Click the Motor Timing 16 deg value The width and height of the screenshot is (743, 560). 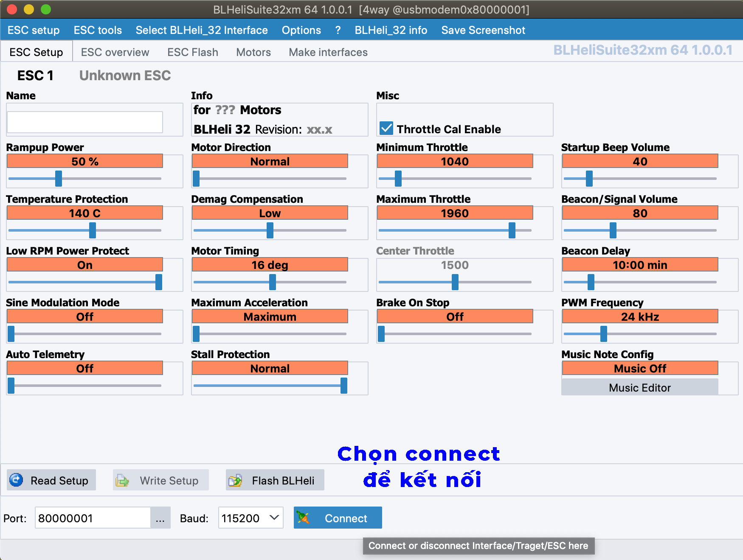(270, 265)
